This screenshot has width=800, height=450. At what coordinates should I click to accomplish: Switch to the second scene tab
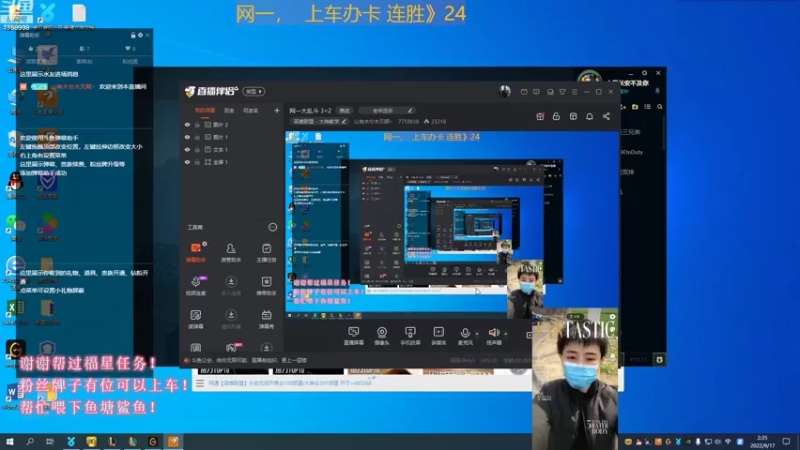pyautogui.click(x=229, y=110)
